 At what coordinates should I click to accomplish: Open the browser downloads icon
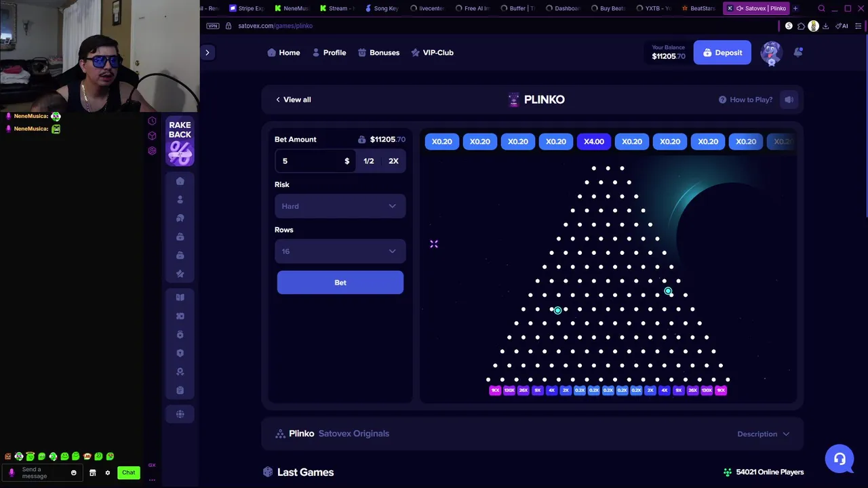pos(825,26)
